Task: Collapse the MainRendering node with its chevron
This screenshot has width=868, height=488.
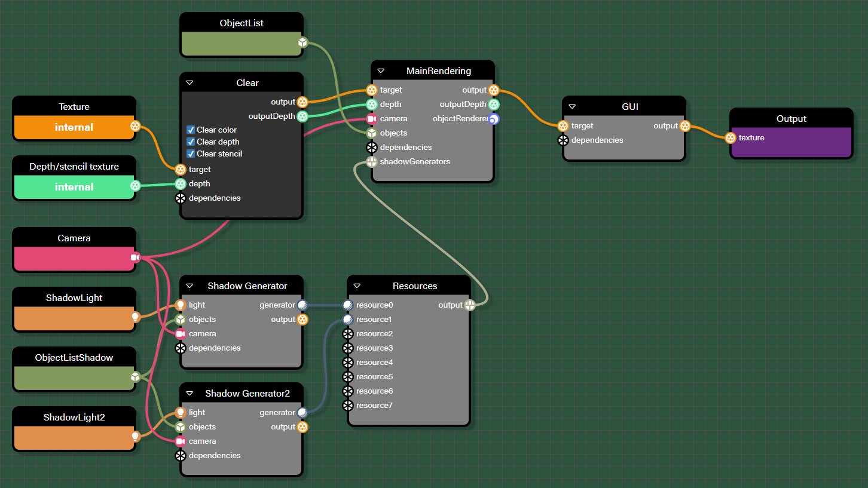Action: click(x=381, y=70)
